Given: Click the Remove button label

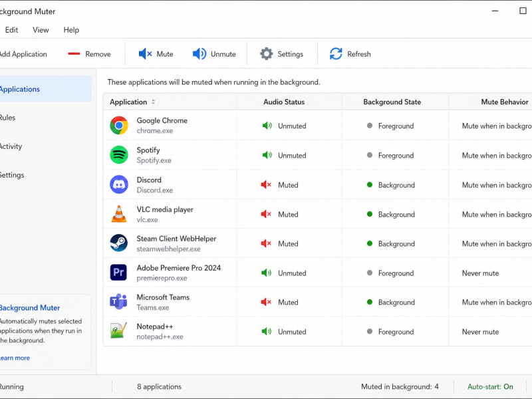Looking at the screenshot, I should 98,54.
